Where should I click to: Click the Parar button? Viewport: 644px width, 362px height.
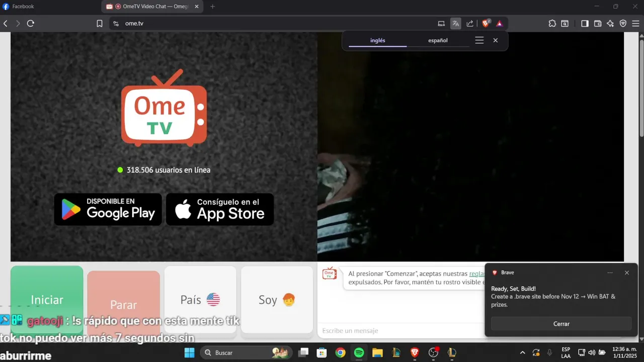(123, 304)
